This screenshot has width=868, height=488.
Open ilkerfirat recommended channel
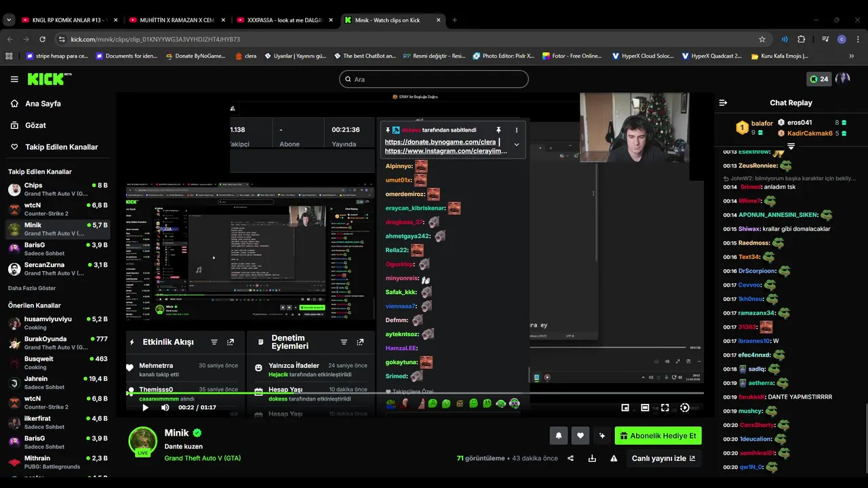pyautogui.click(x=58, y=422)
